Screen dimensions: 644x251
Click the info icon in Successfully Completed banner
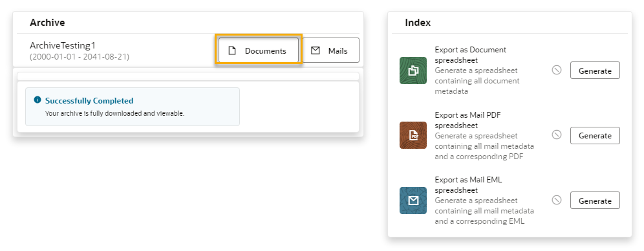pyautogui.click(x=38, y=100)
